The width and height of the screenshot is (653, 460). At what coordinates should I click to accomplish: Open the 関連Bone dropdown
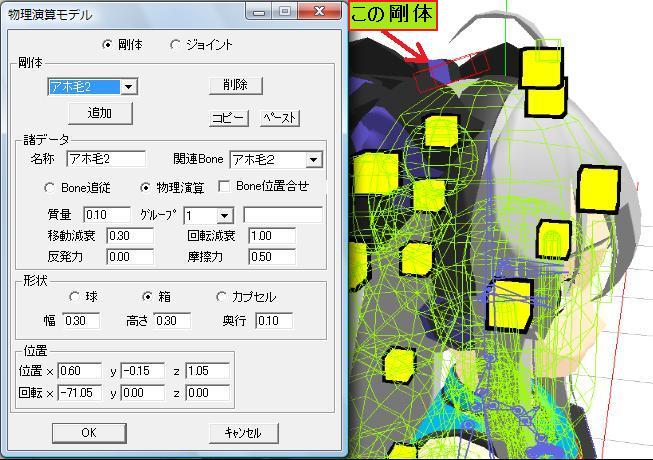[314, 160]
